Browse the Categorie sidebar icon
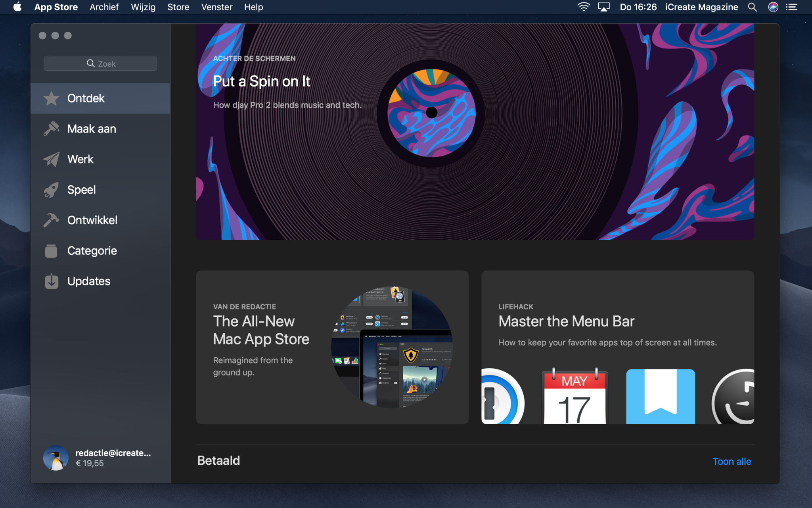Image resolution: width=812 pixels, height=508 pixels. click(51, 251)
